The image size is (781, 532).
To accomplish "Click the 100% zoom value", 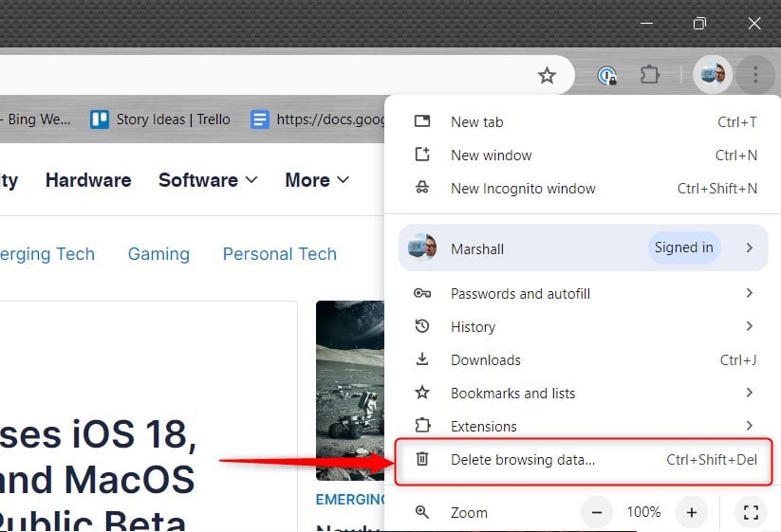I will click(643, 512).
